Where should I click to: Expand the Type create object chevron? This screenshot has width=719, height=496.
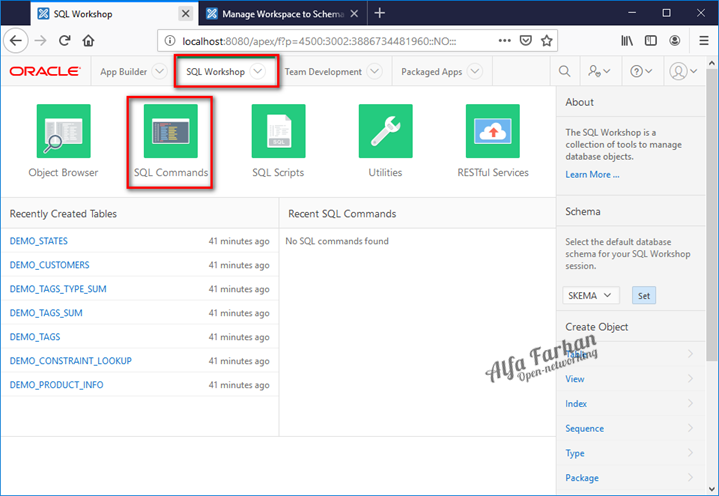click(x=690, y=452)
